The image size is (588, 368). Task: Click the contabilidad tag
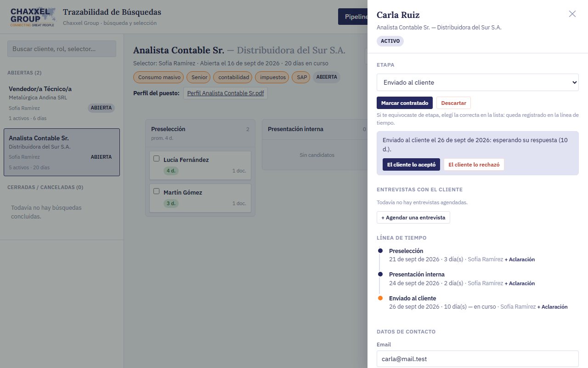click(x=234, y=77)
